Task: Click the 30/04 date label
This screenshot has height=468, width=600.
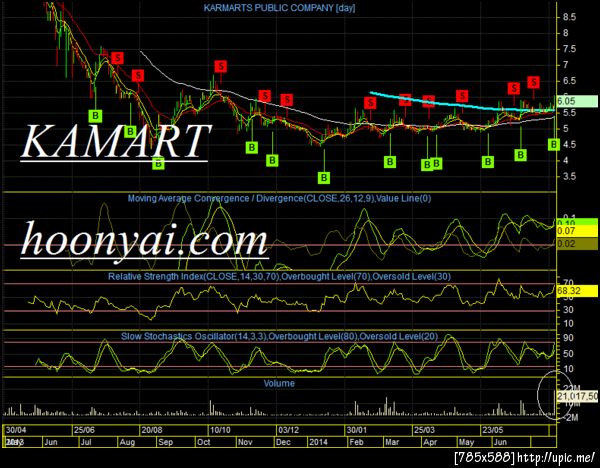Action: (16, 430)
